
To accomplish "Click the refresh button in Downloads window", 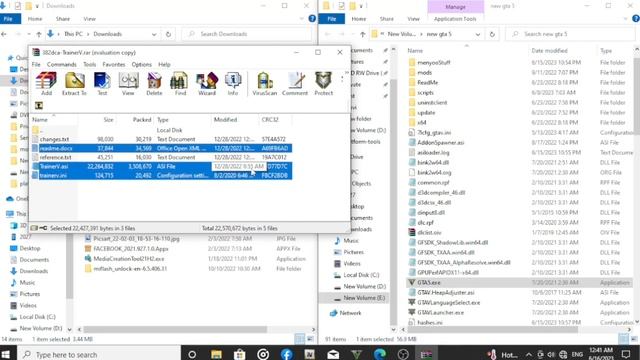I will click(x=168, y=34).
